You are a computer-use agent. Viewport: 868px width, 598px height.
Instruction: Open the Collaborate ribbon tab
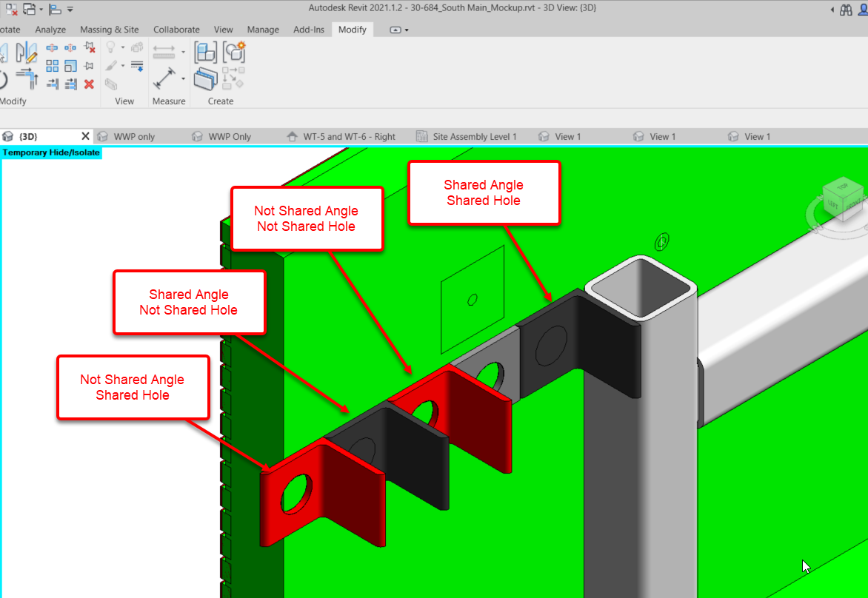[176, 30]
